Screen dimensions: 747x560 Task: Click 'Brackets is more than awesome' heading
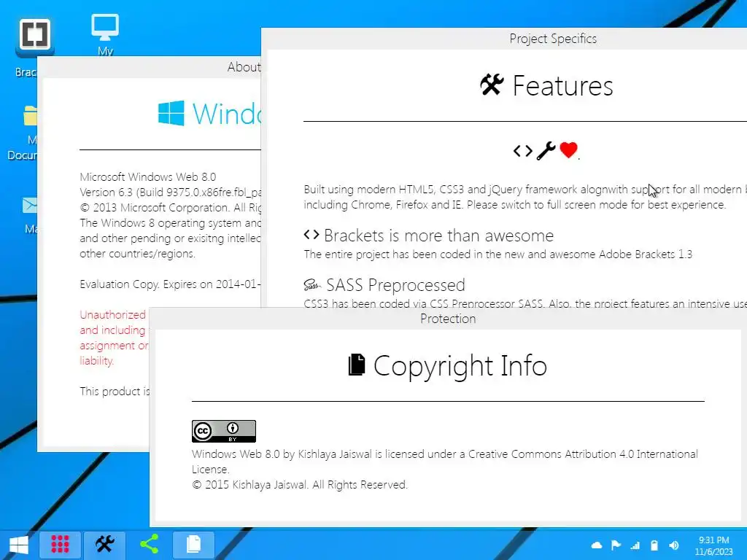[x=438, y=236]
